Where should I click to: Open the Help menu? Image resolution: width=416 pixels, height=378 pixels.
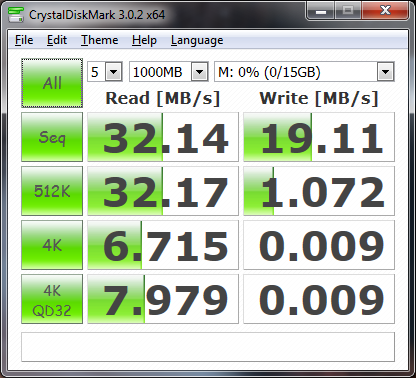(x=144, y=40)
